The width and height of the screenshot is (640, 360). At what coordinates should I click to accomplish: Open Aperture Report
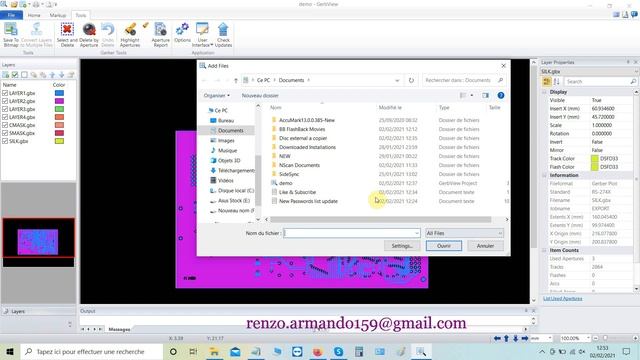pos(160,35)
